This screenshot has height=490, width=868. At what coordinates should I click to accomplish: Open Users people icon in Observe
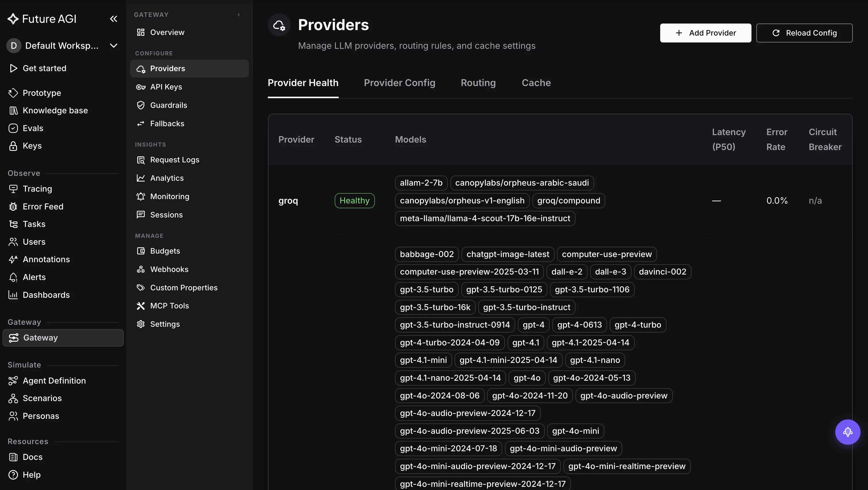[x=13, y=242]
